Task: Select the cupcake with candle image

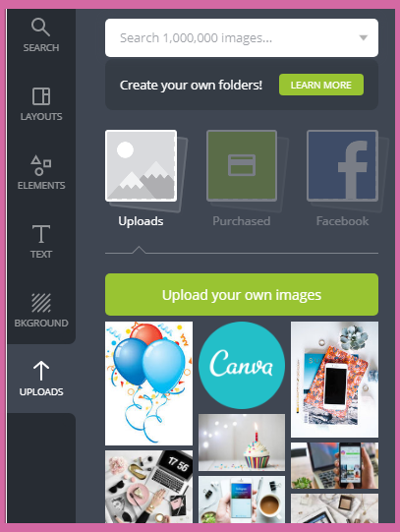Action: point(242,443)
